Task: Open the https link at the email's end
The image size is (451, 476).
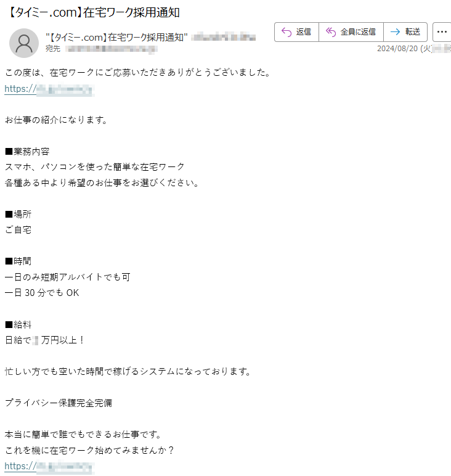Action: point(49,466)
